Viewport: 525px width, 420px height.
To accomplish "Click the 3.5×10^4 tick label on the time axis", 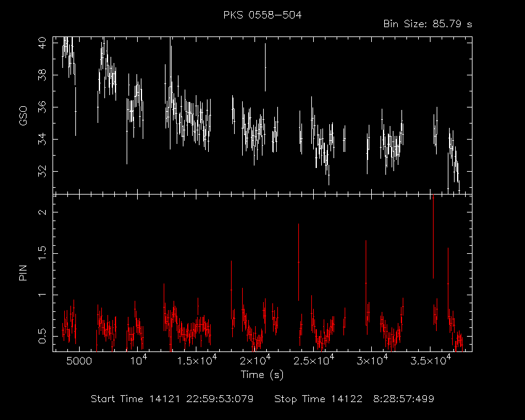I will pyautogui.click(x=430, y=360).
